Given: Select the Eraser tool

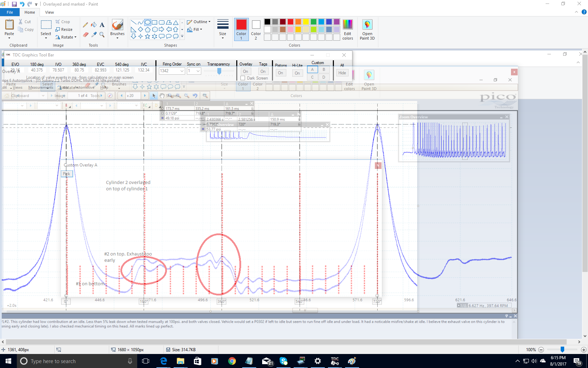Looking at the screenshot, I should (85, 34).
